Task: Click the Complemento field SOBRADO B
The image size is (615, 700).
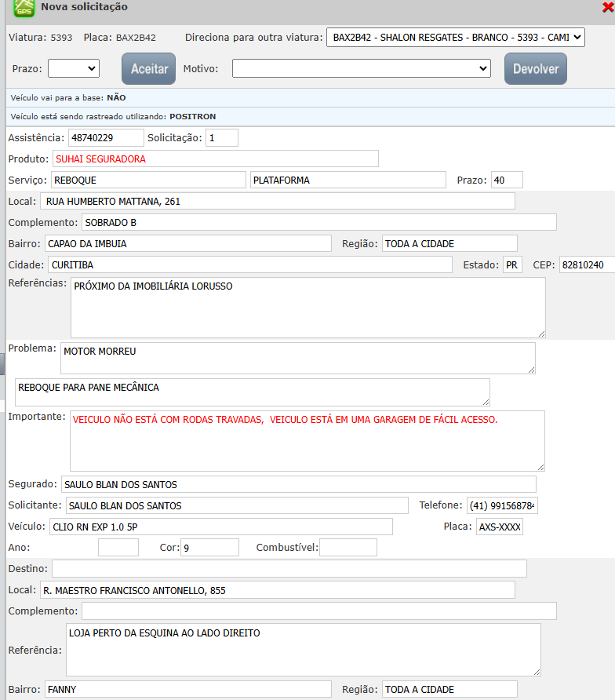Action: 319,222
